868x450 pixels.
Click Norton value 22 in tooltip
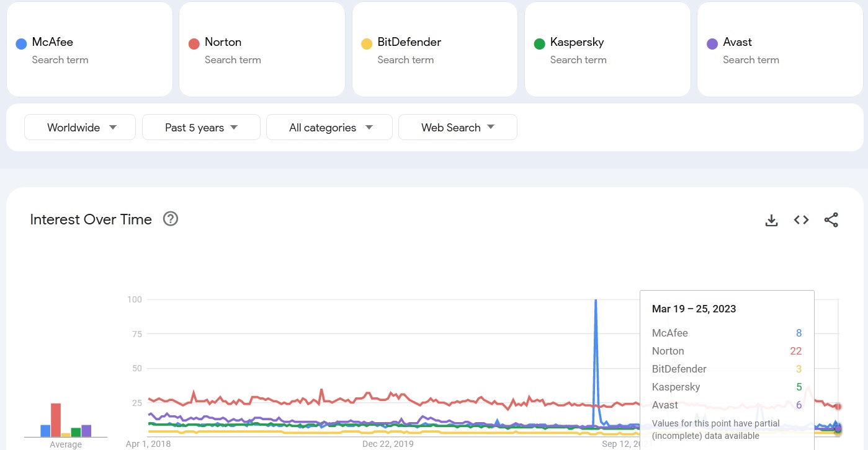[796, 351]
